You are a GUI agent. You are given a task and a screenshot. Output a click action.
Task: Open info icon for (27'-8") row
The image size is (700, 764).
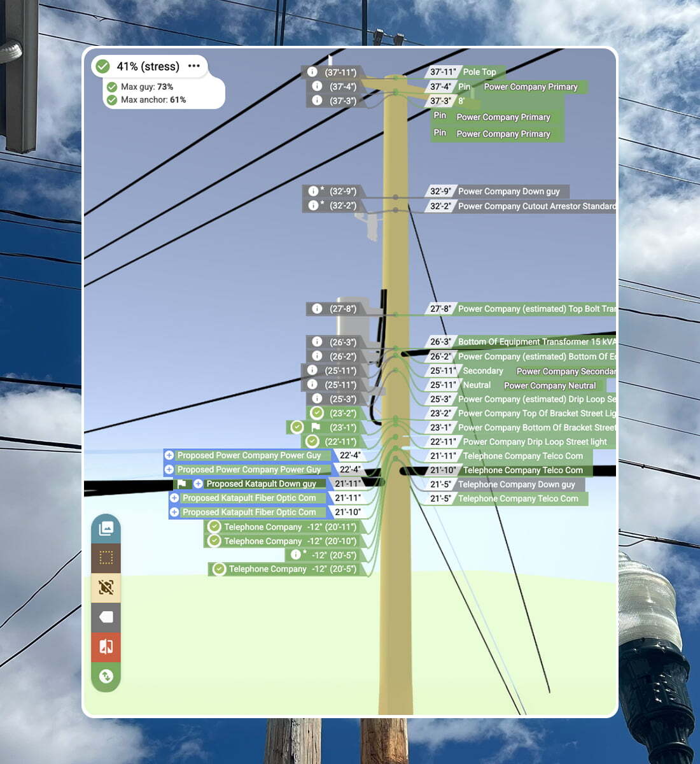317,309
